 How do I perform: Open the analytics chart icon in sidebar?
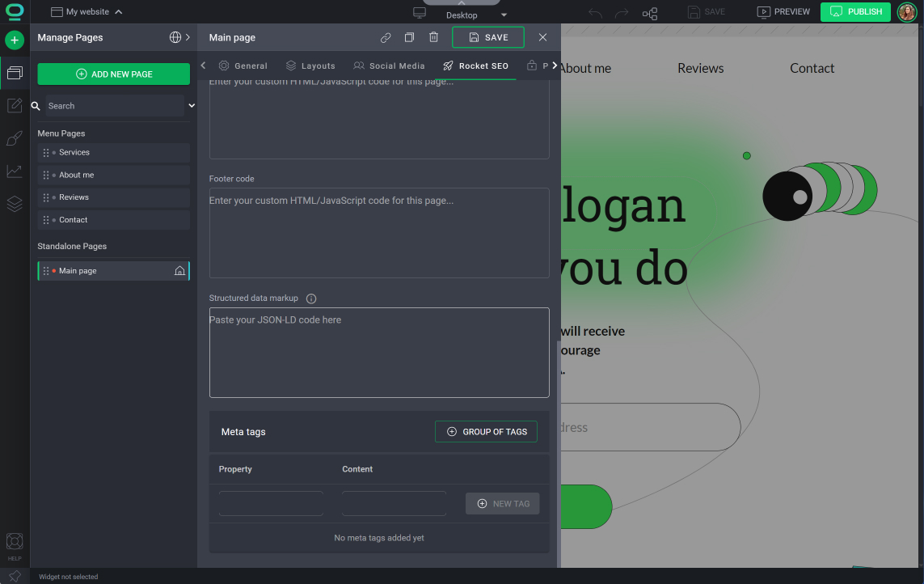(15, 171)
